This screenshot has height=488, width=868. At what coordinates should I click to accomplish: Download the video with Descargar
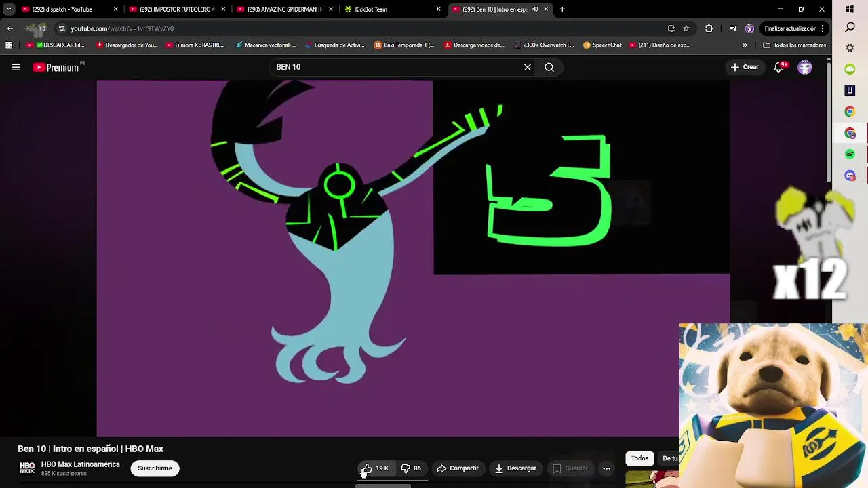[515, 468]
